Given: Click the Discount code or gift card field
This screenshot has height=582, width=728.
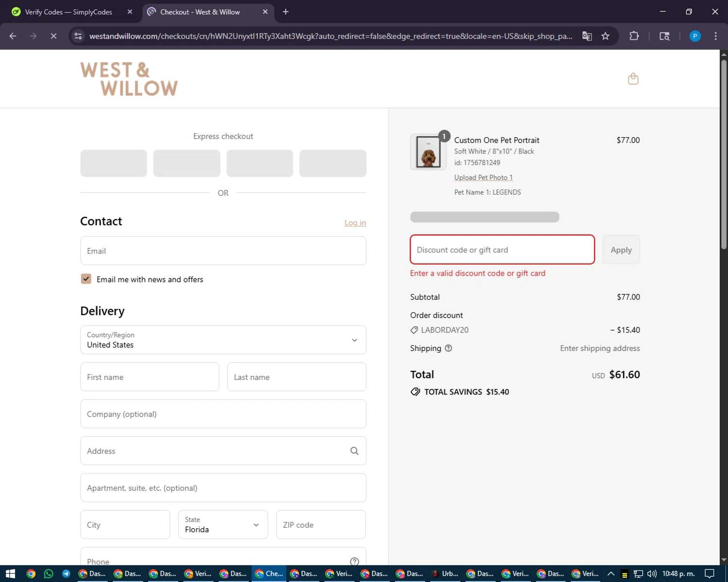Looking at the screenshot, I should pos(502,250).
